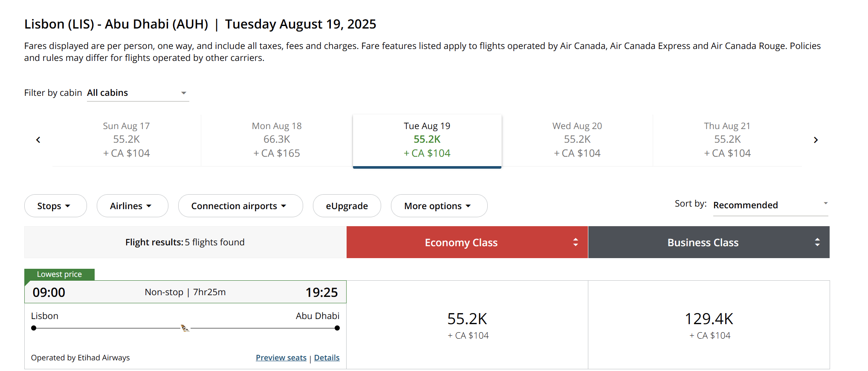This screenshot has height=371, width=868.
Task: Click the Etihad airplane icon on route line
Action: click(185, 328)
